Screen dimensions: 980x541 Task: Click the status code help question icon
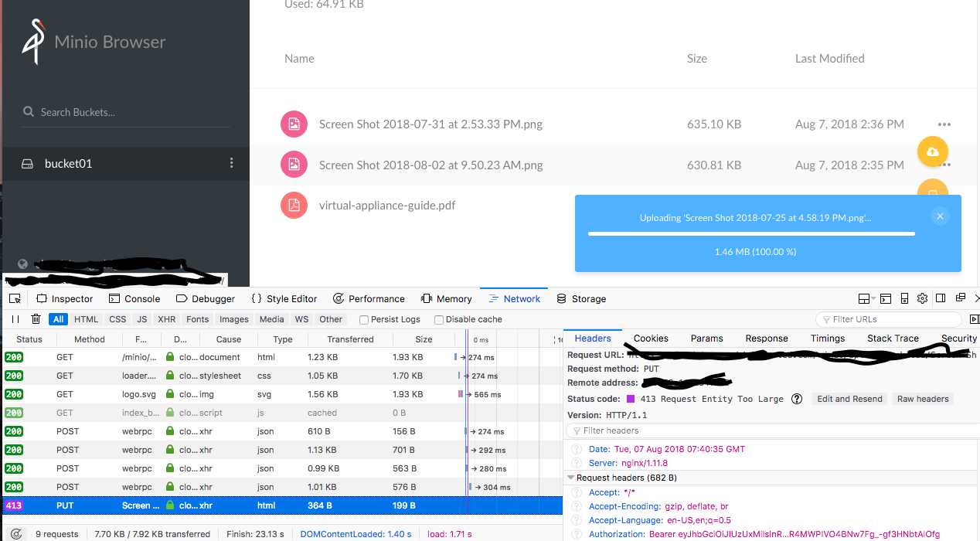(797, 399)
